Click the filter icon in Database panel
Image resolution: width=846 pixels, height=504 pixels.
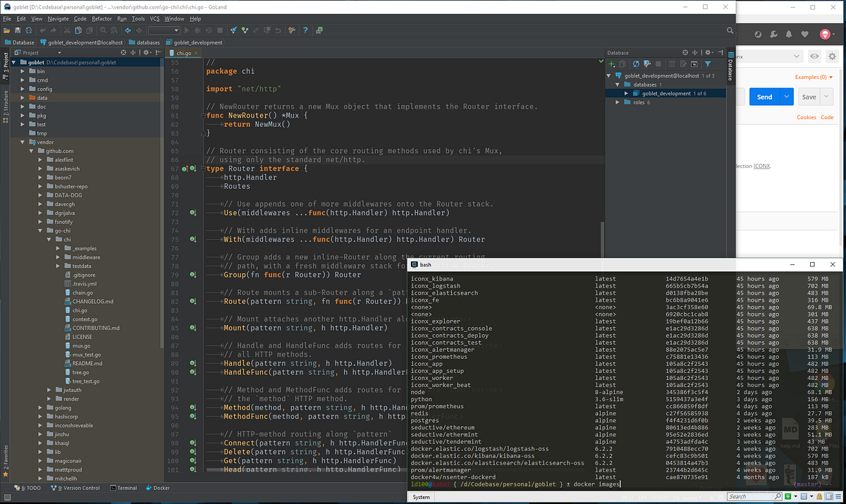(709, 63)
